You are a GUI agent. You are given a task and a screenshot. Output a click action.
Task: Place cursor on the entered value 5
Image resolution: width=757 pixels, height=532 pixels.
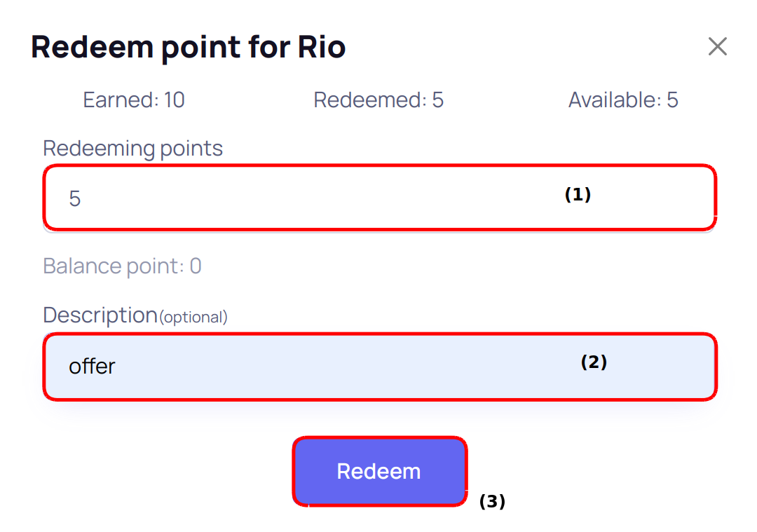74,199
